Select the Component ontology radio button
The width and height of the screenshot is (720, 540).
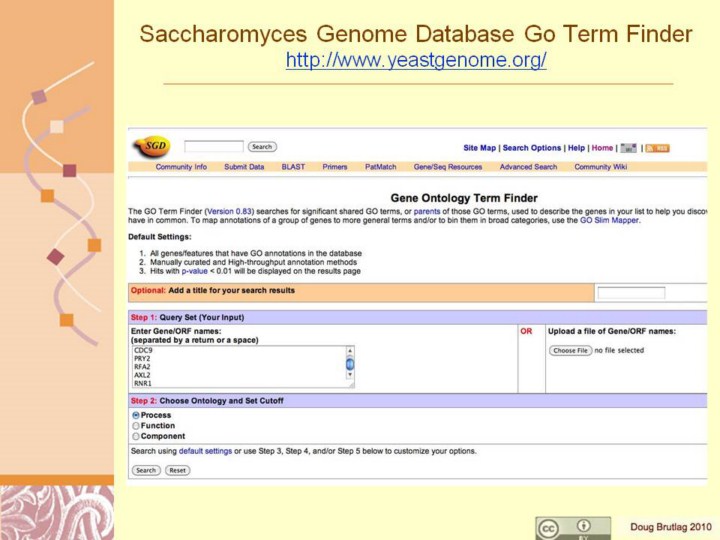(136, 436)
